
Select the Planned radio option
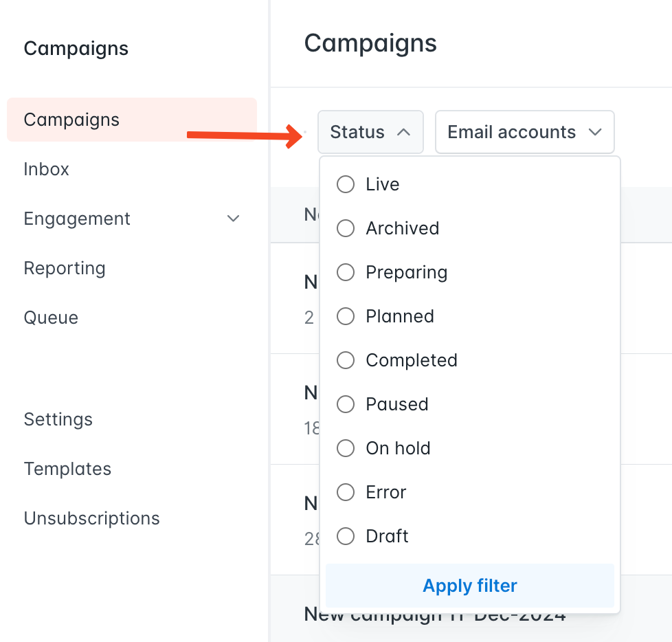click(346, 316)
